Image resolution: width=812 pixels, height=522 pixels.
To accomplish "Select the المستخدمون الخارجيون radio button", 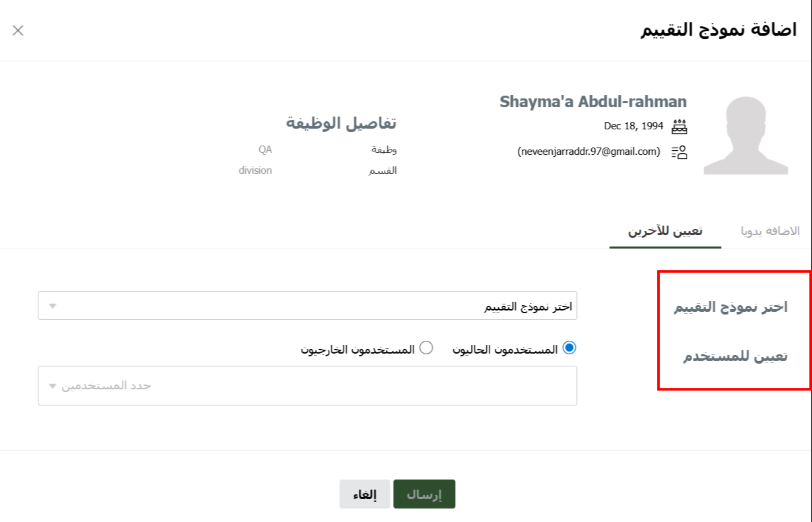I will (426, 348).
